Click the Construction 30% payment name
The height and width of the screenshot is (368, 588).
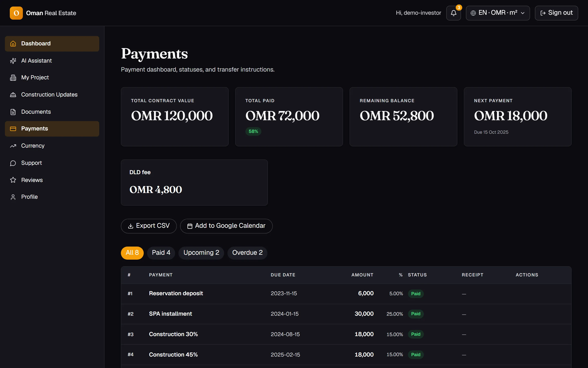point(173,334)
